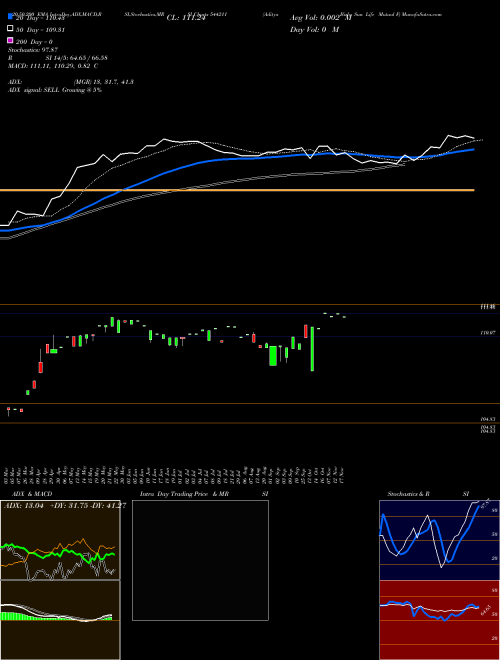Click the 'Stochastics & R' panel title

point(408,494)
